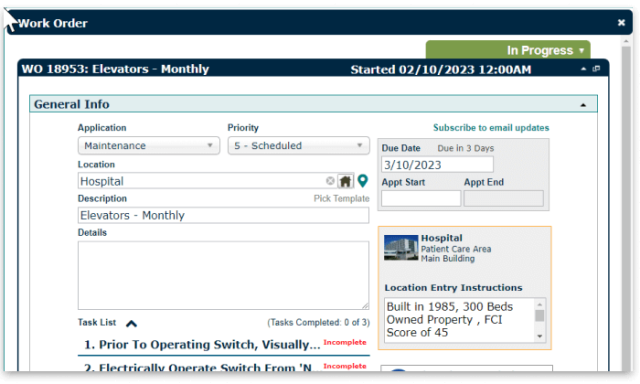Click Incomplete status of task 1

coord(344,342)
